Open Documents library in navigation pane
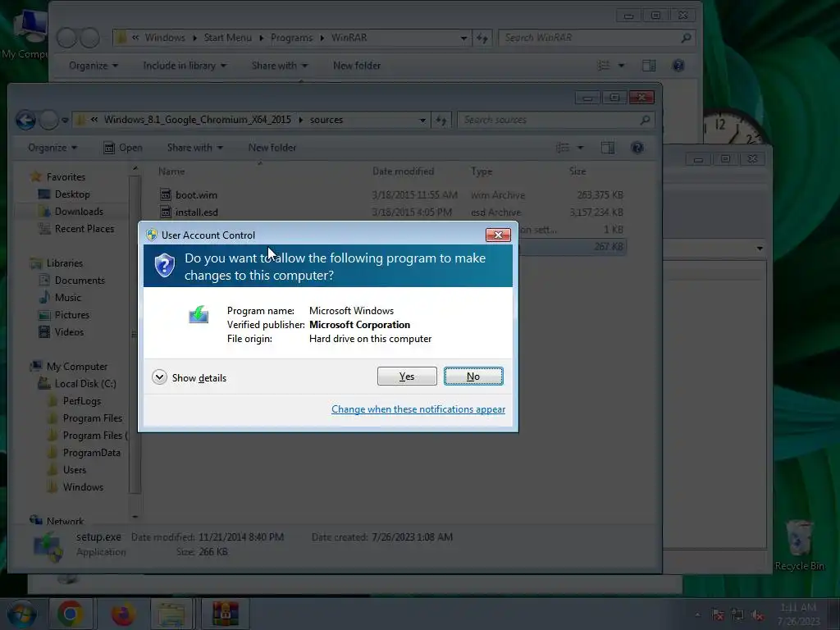The height and width of the screenshot is (630, 840). point(80,281)
